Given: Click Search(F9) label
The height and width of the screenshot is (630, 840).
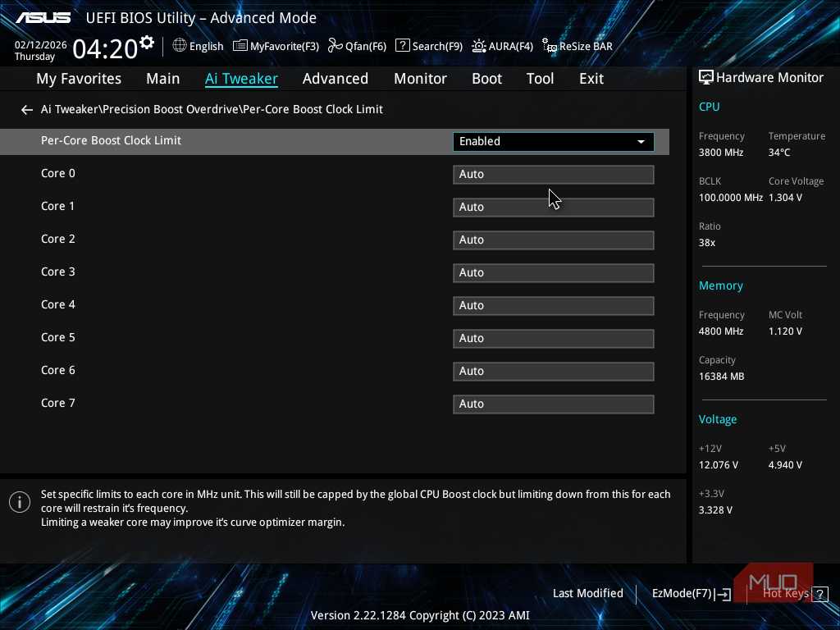Looking at the screenshot, I should coord(437,47).
